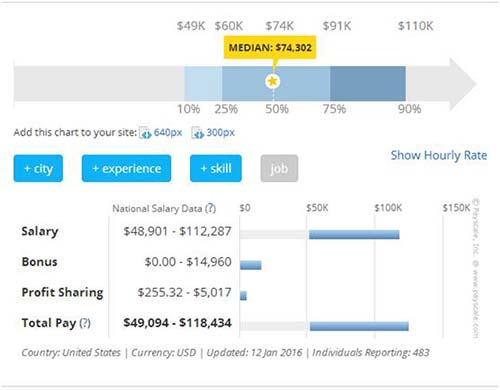Screen dimensions: 500x390
Task: Click the Profit Sharing range bar
Action: tap(243, 296)
